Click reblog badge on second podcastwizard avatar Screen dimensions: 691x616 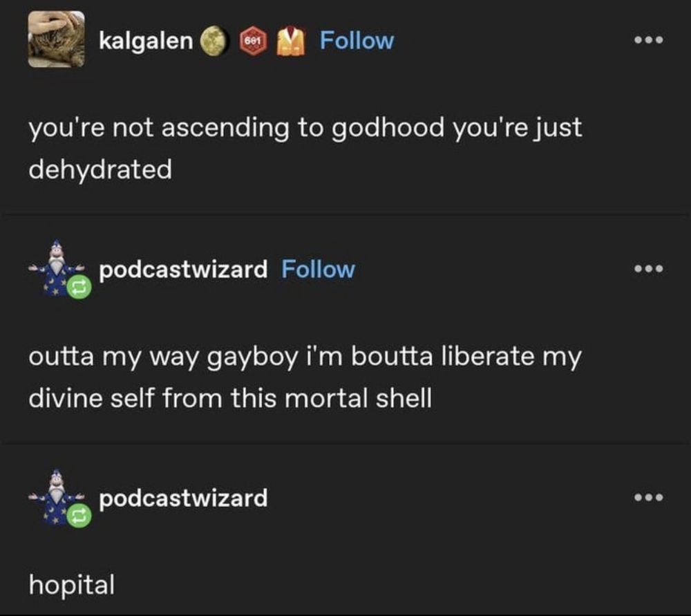click(x=79, y=516)
